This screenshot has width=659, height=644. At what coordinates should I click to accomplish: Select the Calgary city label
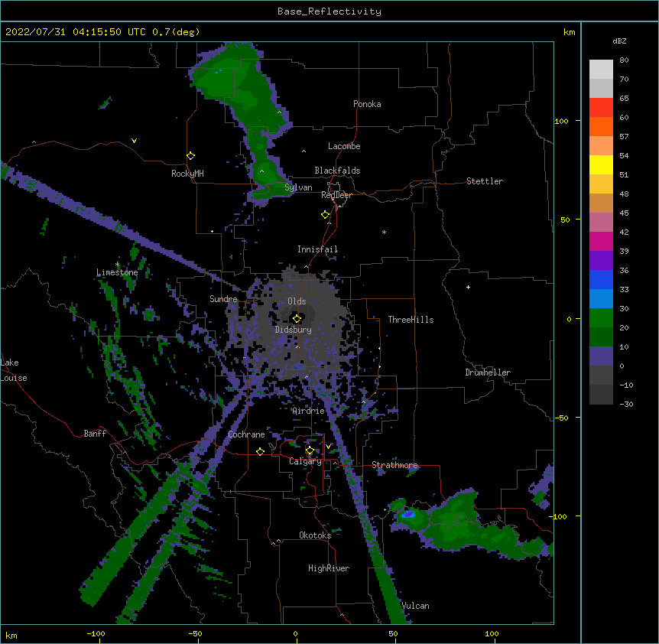(x=305, y=461)
